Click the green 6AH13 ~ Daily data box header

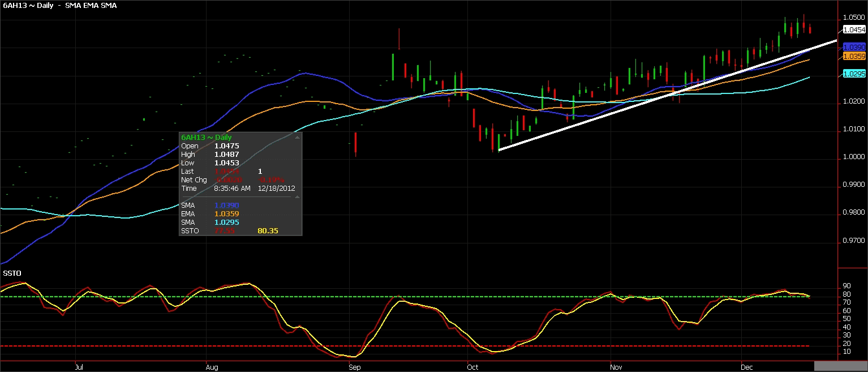click(206, 137)
